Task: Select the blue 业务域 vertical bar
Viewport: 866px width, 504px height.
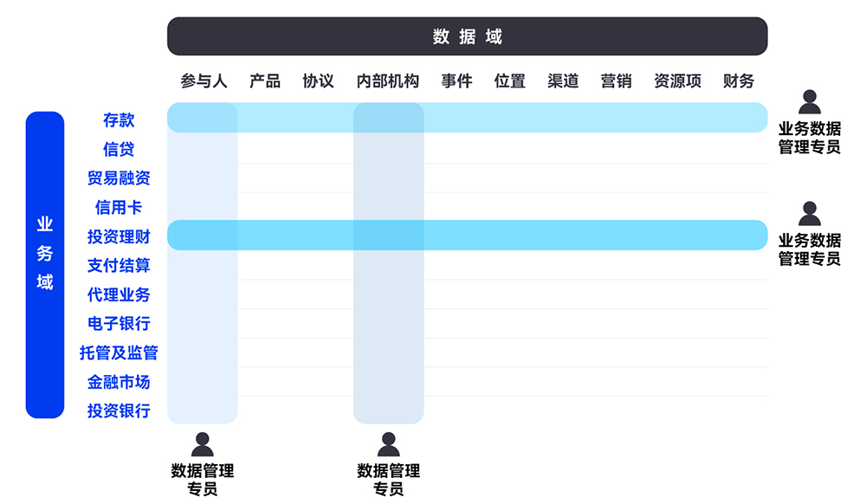Action: [x=45, y=265]
